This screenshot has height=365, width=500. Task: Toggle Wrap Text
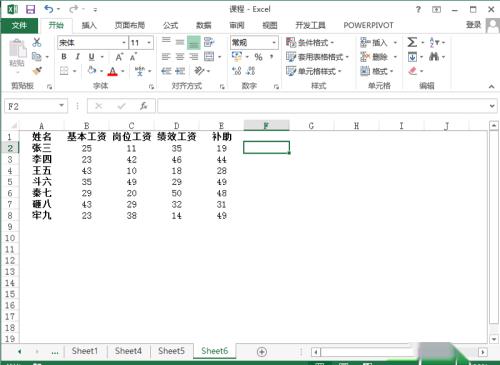pos(209,42)
